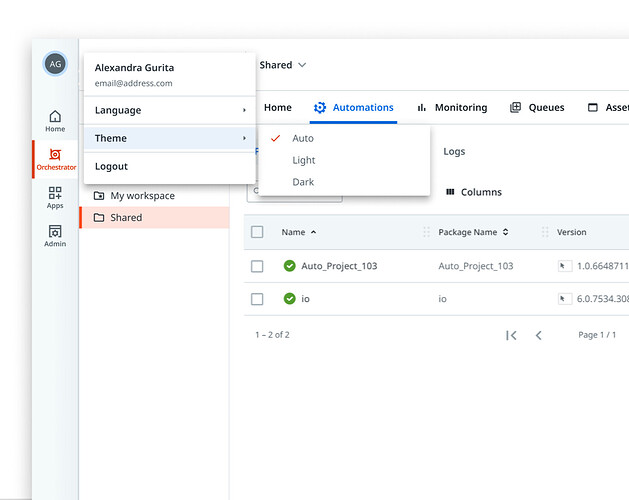The image size is (629, 500).
Task: Click the io process name
Action: [x=305, y=299]
